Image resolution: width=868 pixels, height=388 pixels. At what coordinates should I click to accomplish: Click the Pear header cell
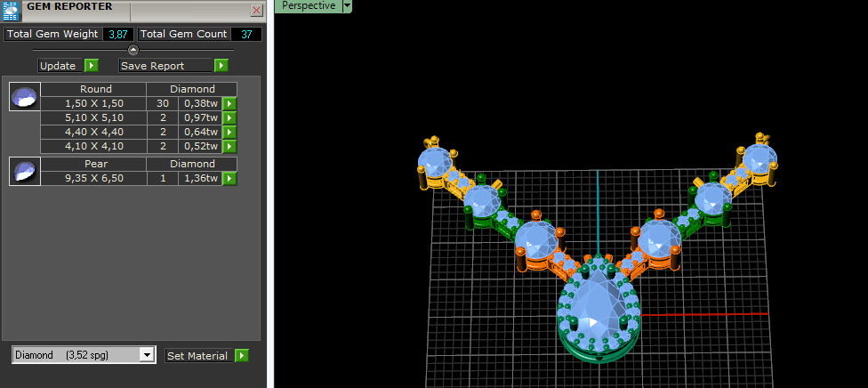tap(93, 164)
